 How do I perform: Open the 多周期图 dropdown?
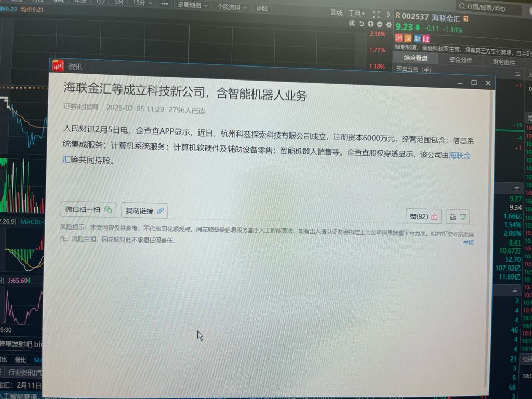point(193,5)
